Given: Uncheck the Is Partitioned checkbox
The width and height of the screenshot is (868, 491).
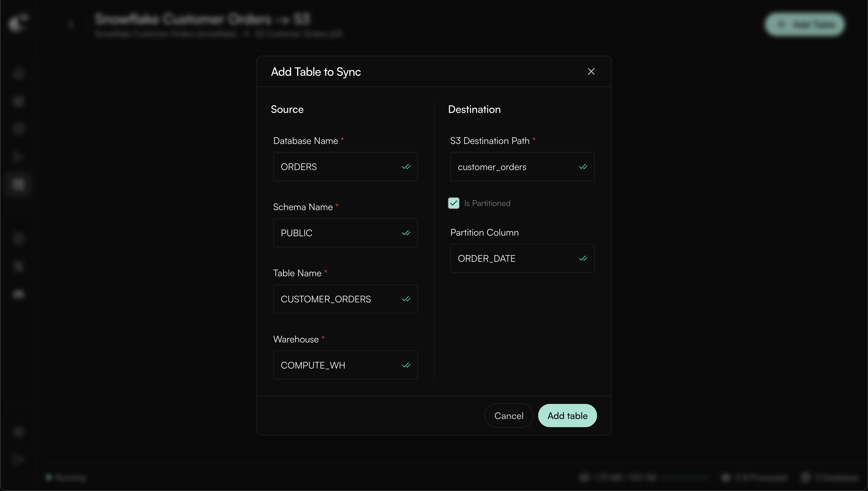Looking at the screenshot, I should [x=453, y=203].
